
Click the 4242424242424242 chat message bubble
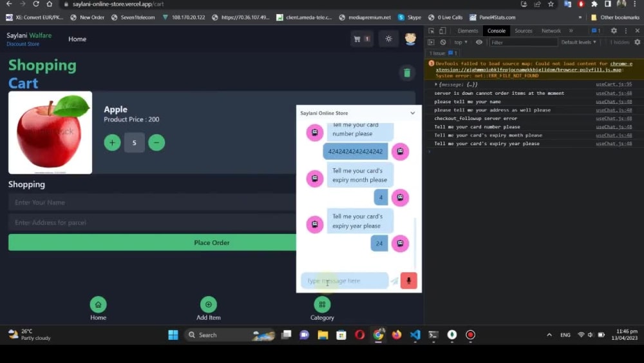pyautogui.click(x=355, y=152)
